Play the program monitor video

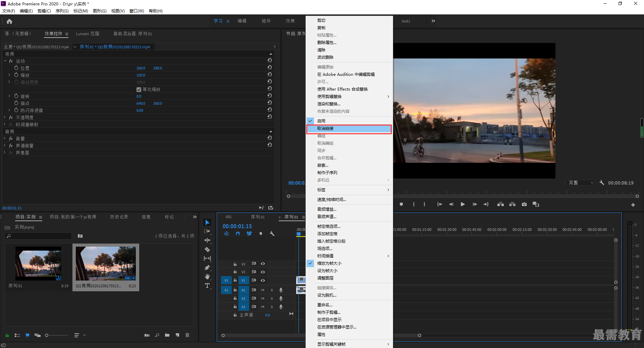click(x=463, y=204)
